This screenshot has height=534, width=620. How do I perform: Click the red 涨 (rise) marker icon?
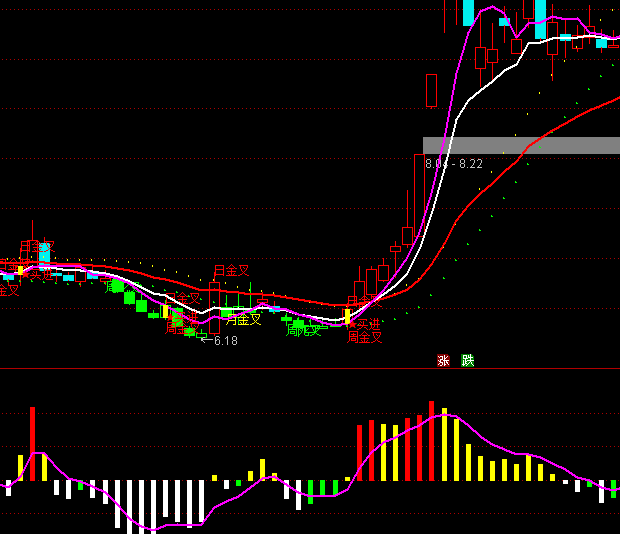pyautogui.click(x=444, y=361)
